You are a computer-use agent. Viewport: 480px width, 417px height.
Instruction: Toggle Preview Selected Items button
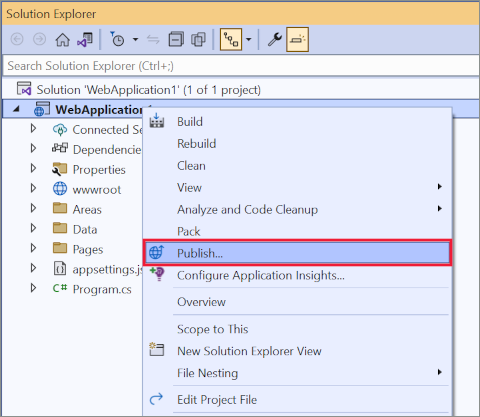297,39
